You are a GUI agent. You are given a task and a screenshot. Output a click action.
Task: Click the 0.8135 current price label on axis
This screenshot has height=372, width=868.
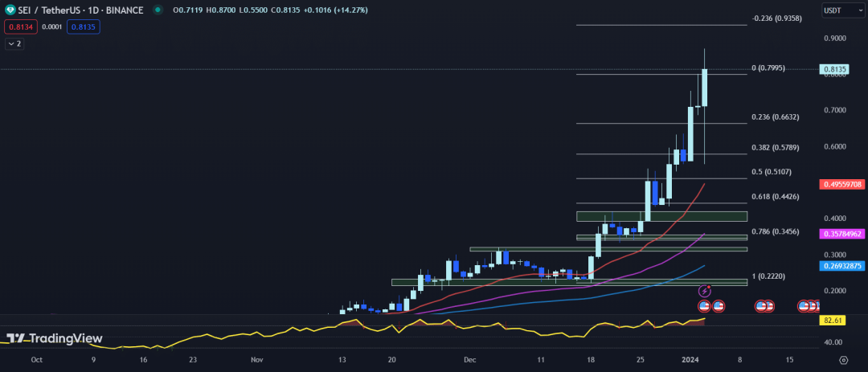point(836,69)
